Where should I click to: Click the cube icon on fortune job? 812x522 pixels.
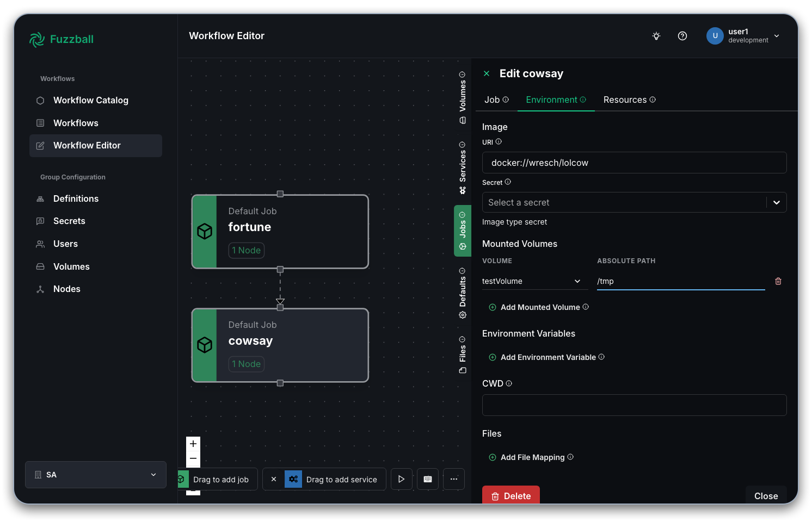coord(205,232)
